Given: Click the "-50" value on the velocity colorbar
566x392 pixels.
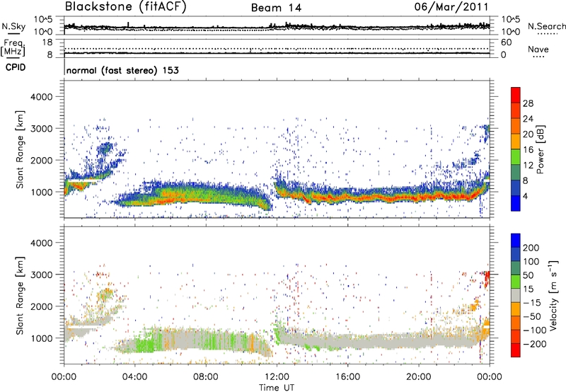Looking at the screenshot, I should (x=532, y=316).
